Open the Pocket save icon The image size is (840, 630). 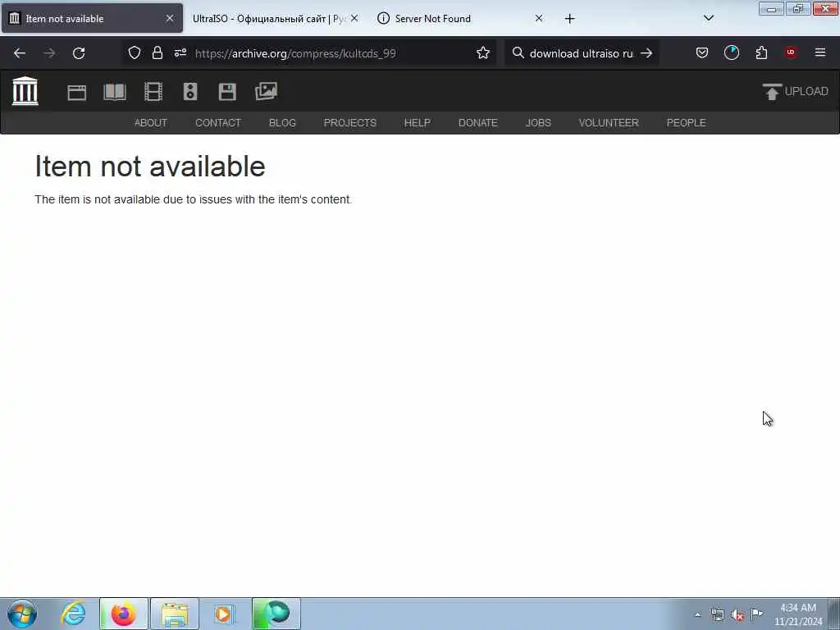(702, 52)
